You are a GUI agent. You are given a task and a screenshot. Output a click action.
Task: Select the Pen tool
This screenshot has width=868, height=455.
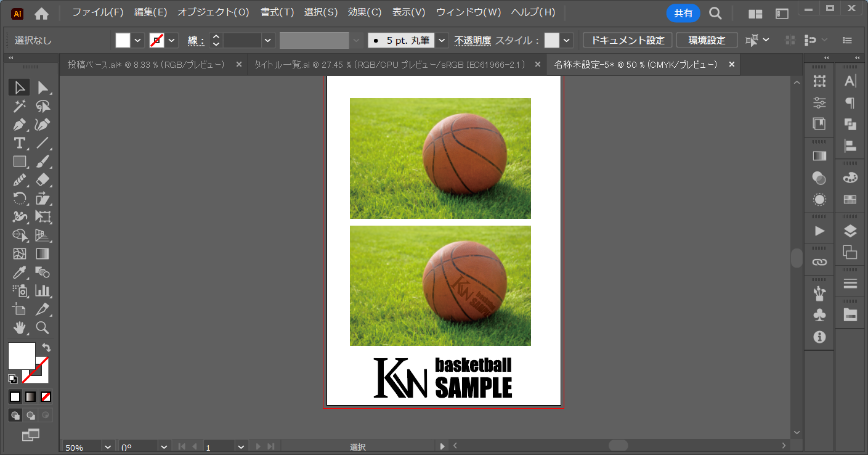coord(20,125)
